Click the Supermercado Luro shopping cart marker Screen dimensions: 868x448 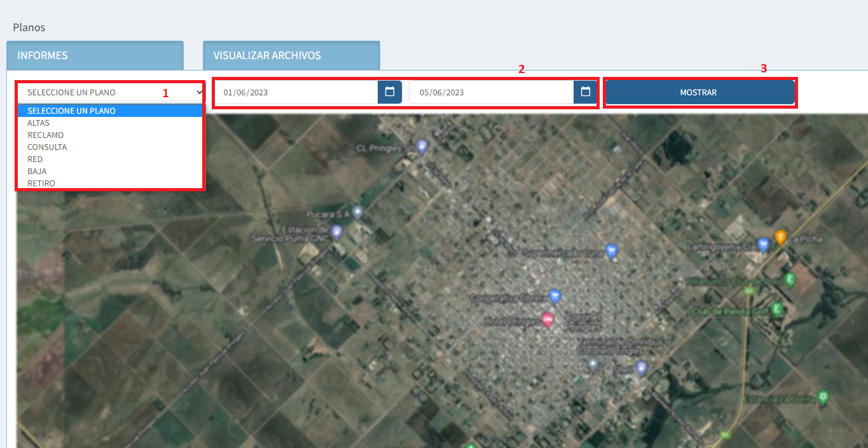tap(611, 251)
